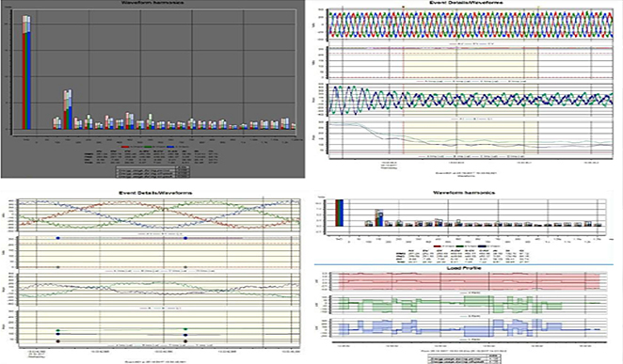Select the orange marker above the three-phase waveform
The height and width of the screenshot is (364, 623).
[404, 7]
